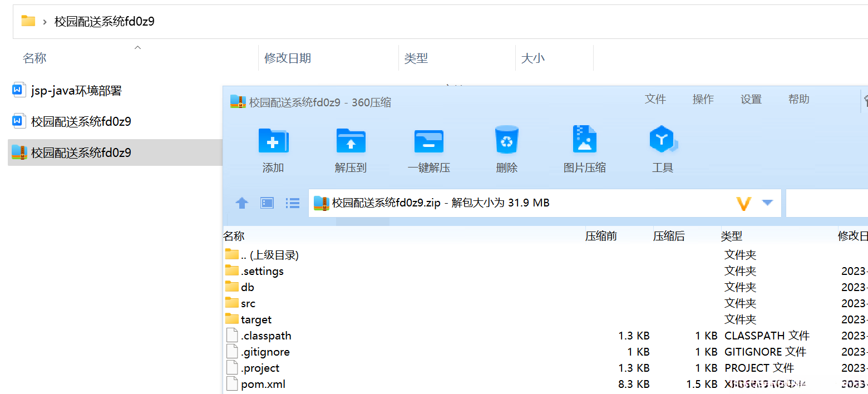
Task: Click the 8.3 KB size of pom.xml
Action: click(x=634, y=384)
